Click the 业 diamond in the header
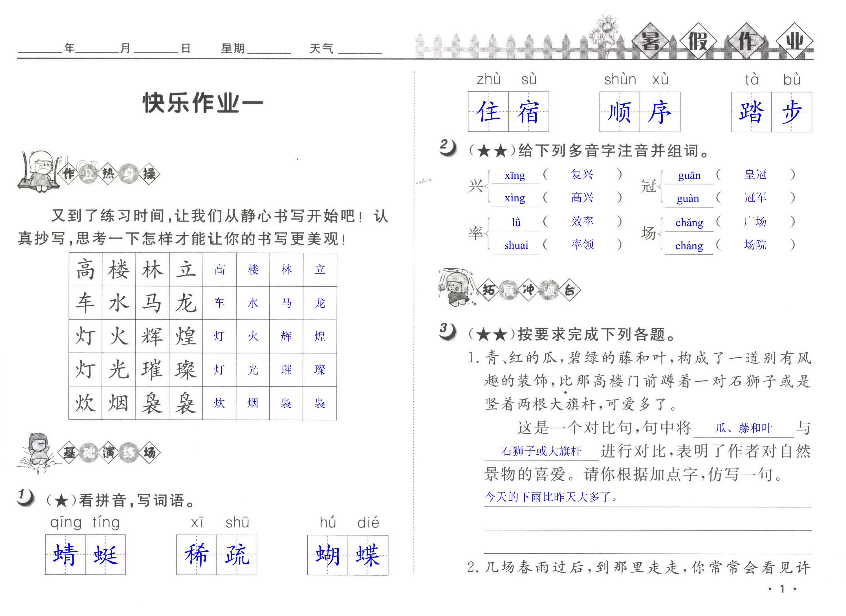 (794, 41)
